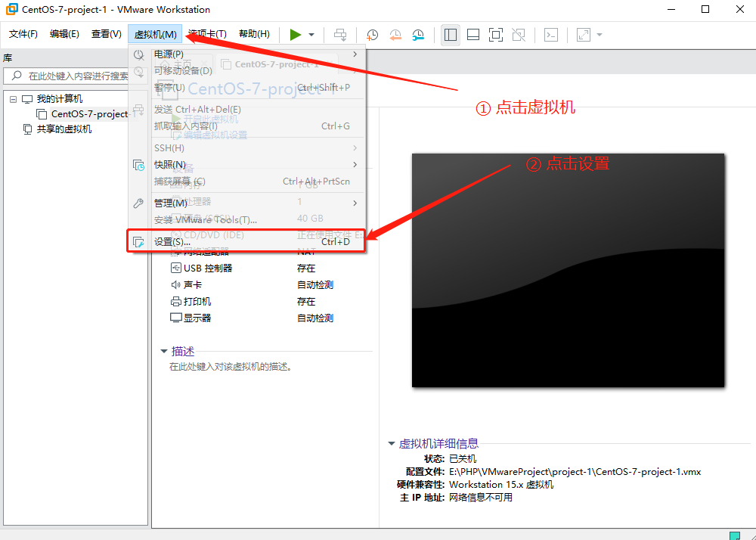Click the take snapshot toolbar icon
756x540 pixels.
pos(372,35)
